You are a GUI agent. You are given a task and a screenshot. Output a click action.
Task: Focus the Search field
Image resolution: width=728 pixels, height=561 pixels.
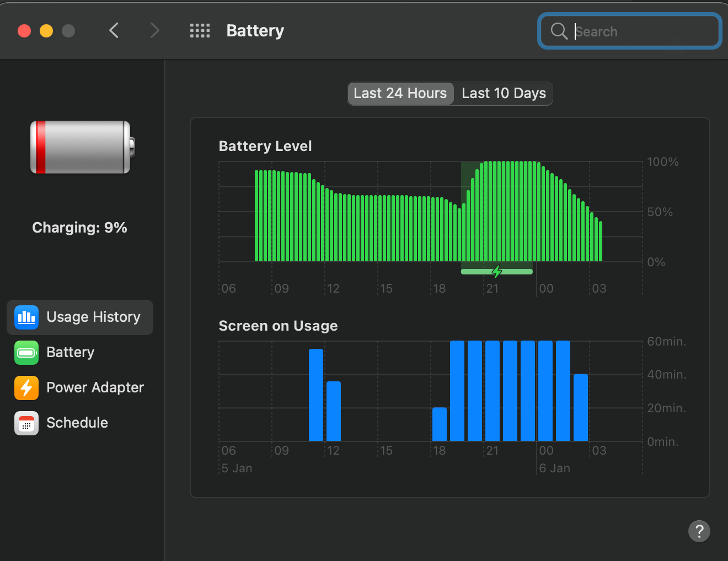pos(630,31)
